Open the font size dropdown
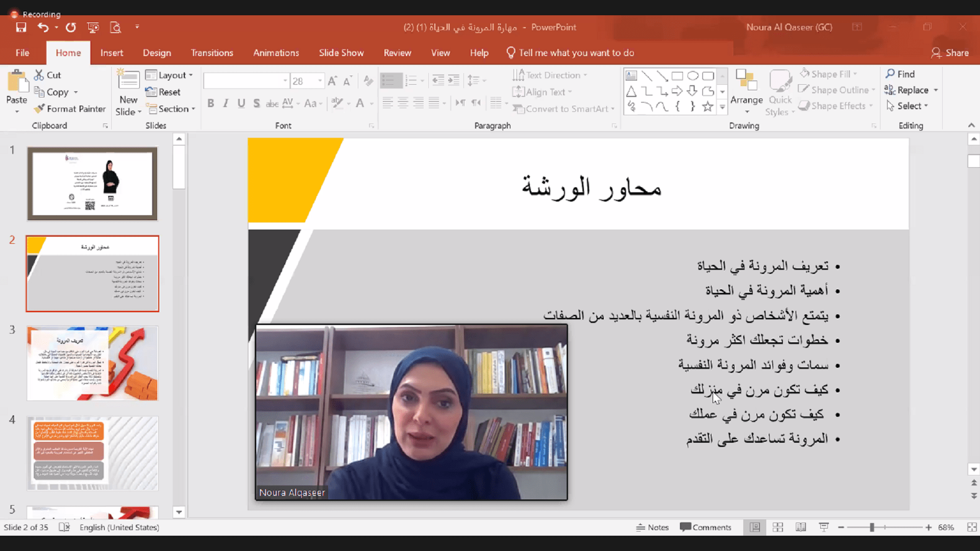 click(x=320, y=81)
